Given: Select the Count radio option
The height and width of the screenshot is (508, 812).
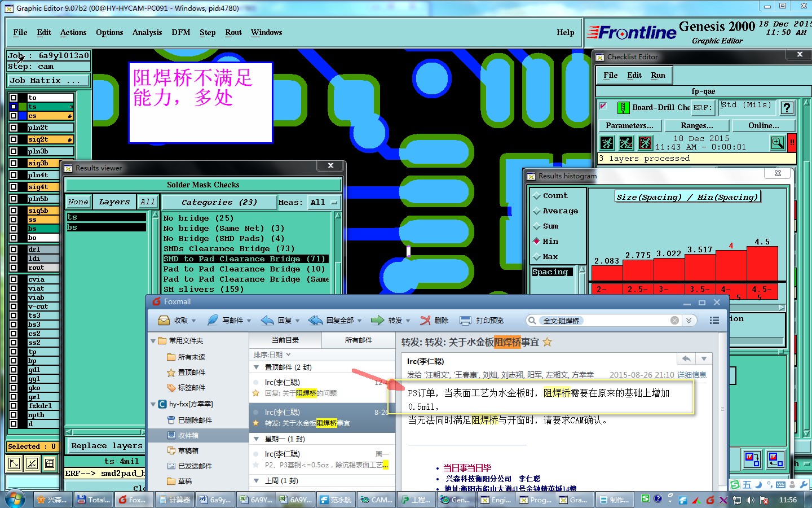Looking at the screenshot, I should pos(537,196).
